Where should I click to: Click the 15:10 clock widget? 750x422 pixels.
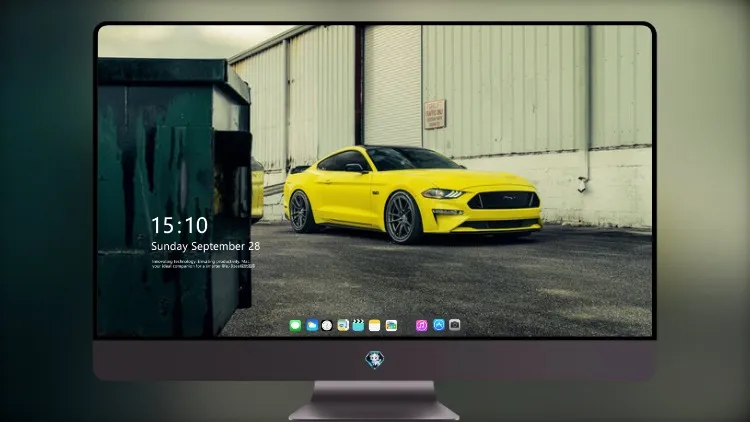click(x=179, y=225)
